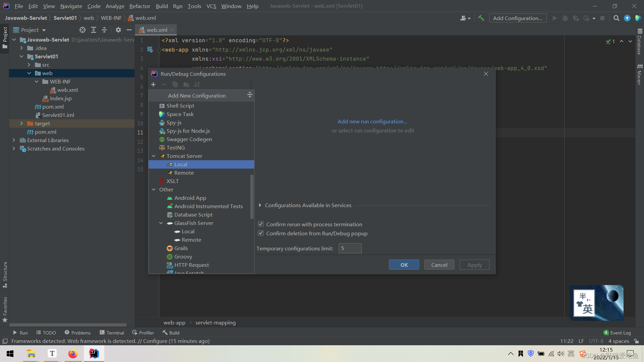Click the plus icon to add a configuration

tap(153, 84)
